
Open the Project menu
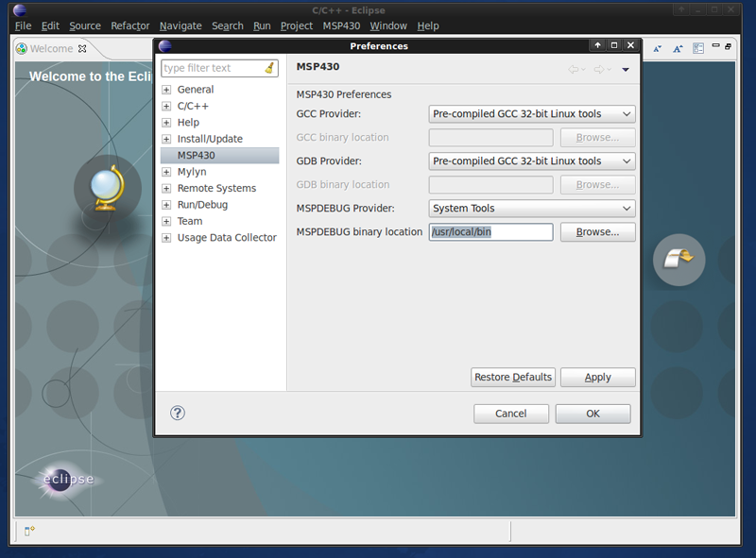click(x=297, y=26)
